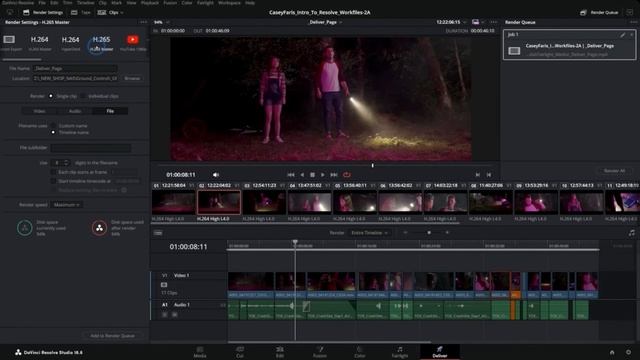The image size is (640, 360).
Task: Open the Workspace menu
Action: point(229,3)
